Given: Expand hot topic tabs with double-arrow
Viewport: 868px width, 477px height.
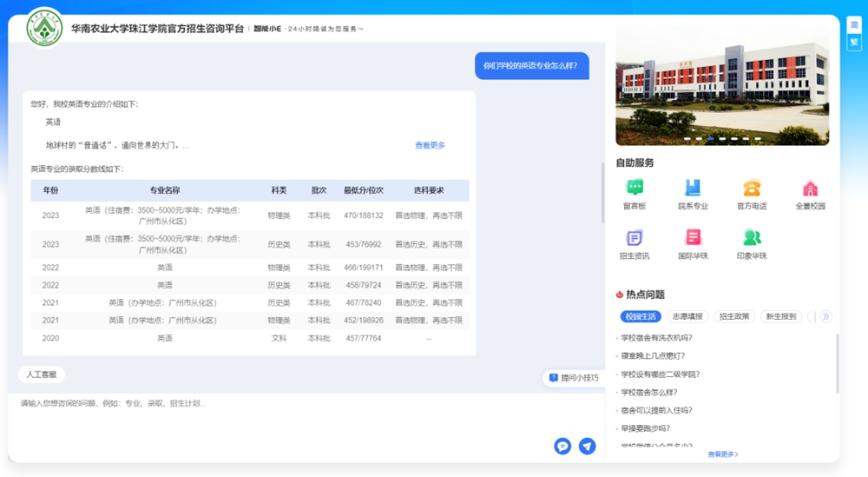Looking at the screenshot, I should tap(825, 317).
